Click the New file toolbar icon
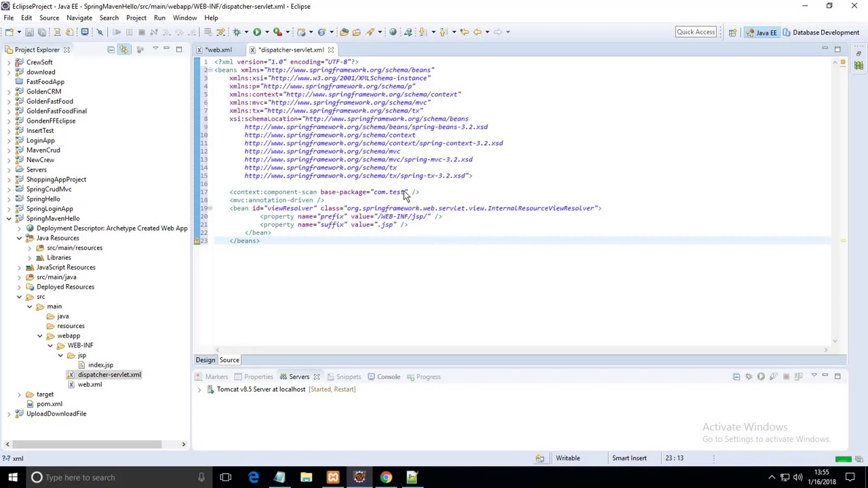This screenshot has width=868, height=488. (x=8, y=32)
